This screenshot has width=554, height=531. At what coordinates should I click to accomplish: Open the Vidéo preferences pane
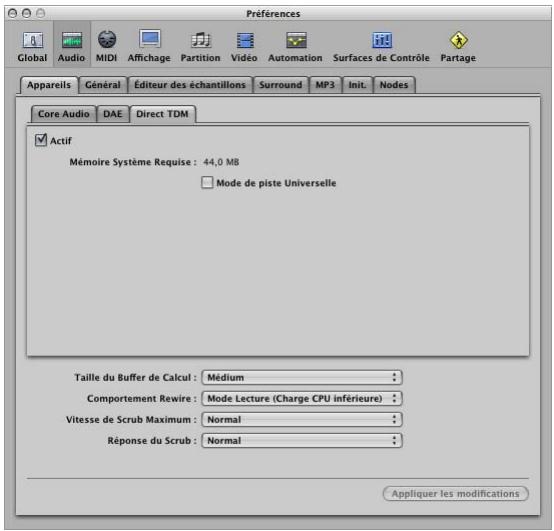(244, 46)
